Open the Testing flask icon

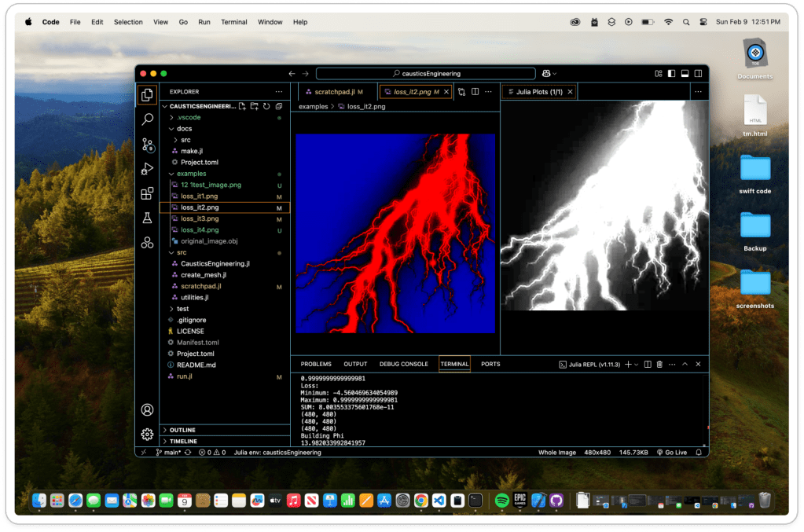click(x=147, y=218)
